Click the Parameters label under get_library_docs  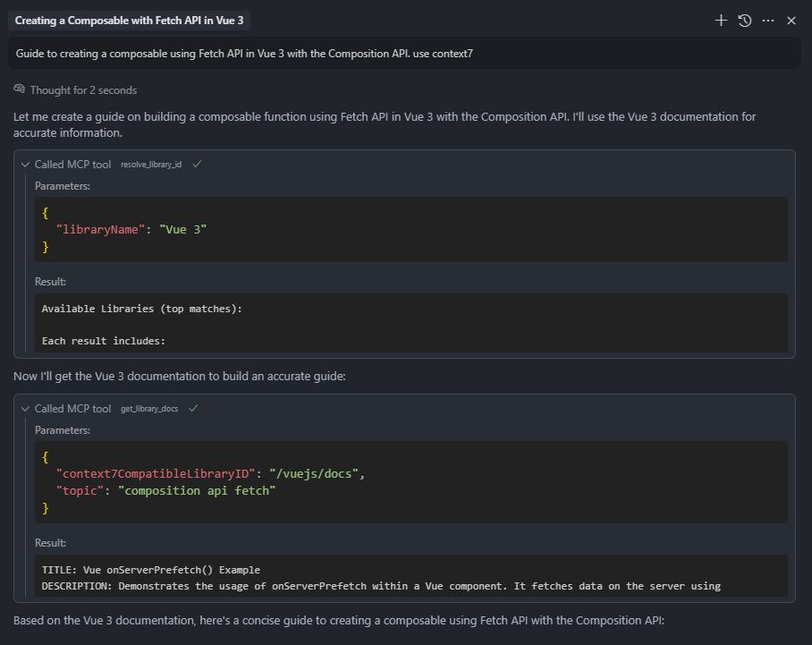[62, 430]
